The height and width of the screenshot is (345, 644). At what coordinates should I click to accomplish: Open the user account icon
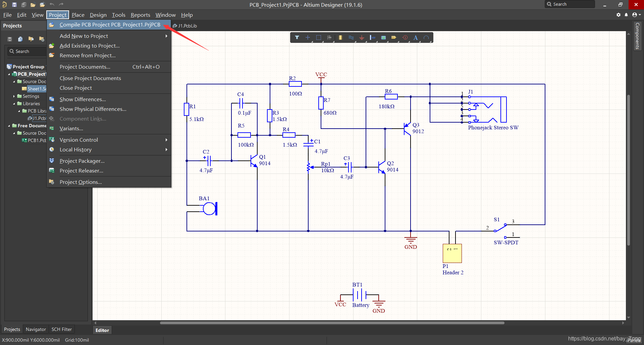(x=636, y=15)
